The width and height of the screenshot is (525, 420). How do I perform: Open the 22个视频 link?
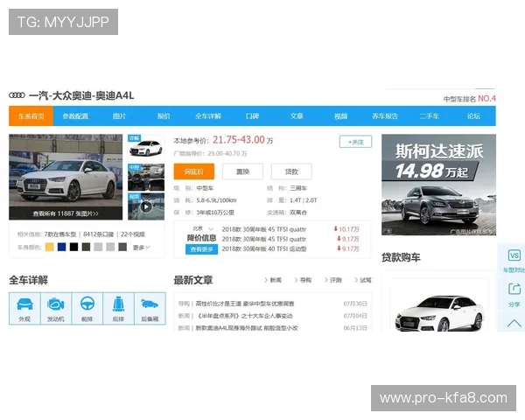coord(133,234)
